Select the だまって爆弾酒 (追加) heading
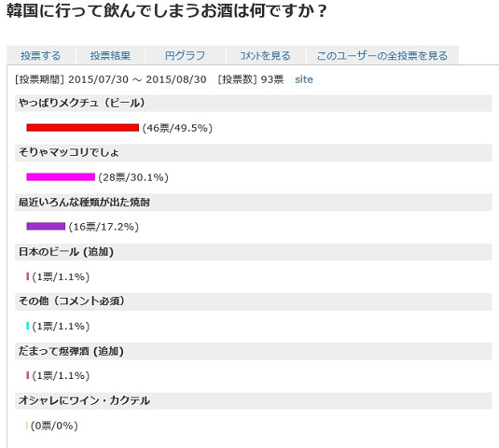The image size is (499, 448). point(254,351)
